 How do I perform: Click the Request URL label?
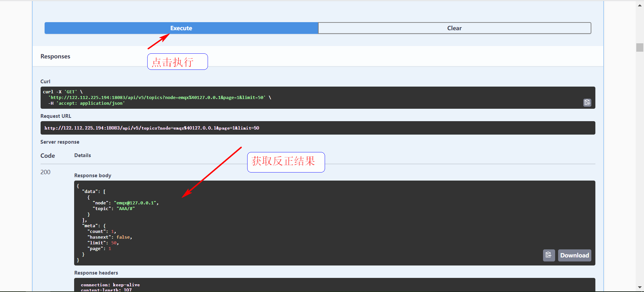pyautogui.click(x=56, y=116)
